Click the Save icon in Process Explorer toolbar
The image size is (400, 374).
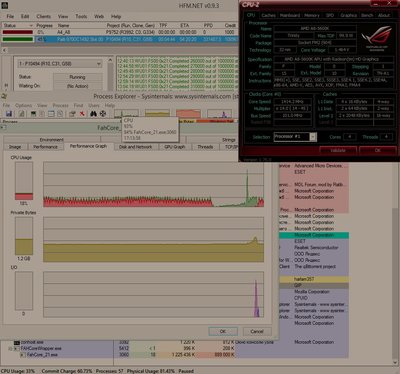click(x=9, y=114)
